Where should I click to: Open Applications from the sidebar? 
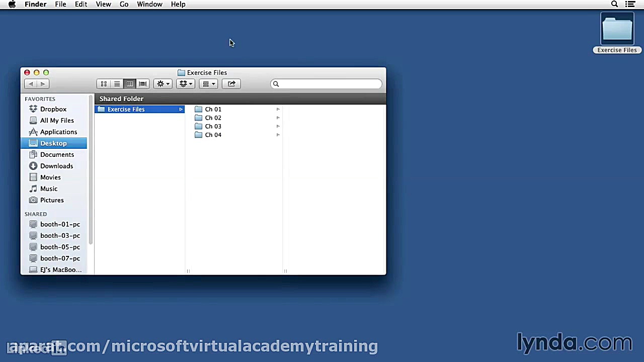pyautogui.click(x=58, y=132)
